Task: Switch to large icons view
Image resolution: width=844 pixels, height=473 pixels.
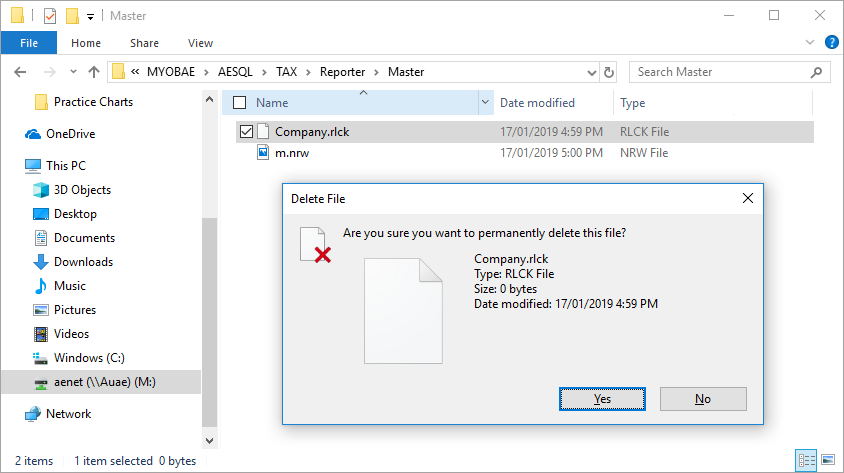Action: [829, 460]
